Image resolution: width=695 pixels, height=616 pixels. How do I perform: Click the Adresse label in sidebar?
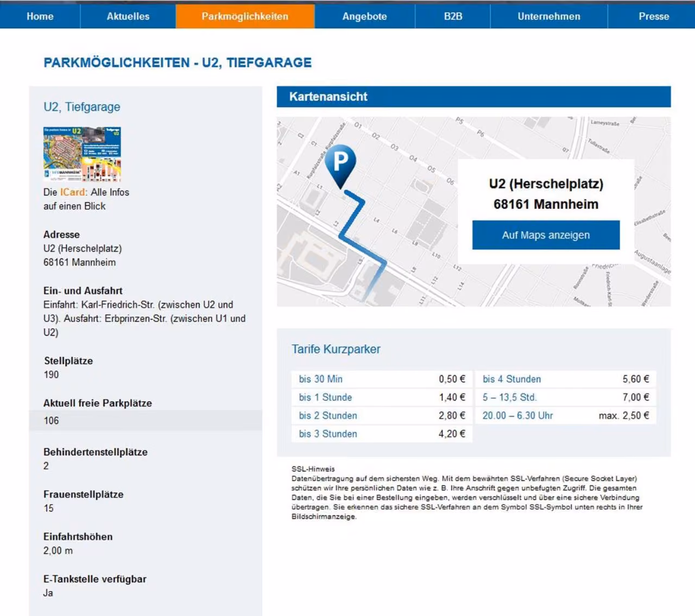click(61, 235)
